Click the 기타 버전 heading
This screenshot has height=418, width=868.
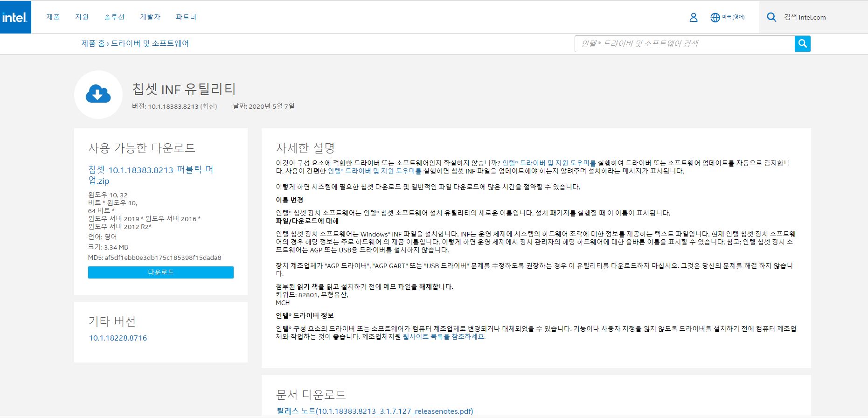[x=112, y=321]
